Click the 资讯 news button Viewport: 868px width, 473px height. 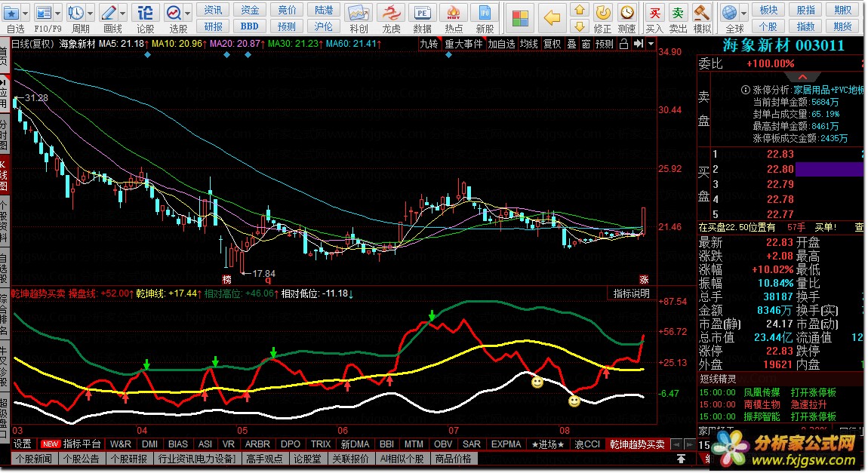pyautogui.click(x=213, y=10)
